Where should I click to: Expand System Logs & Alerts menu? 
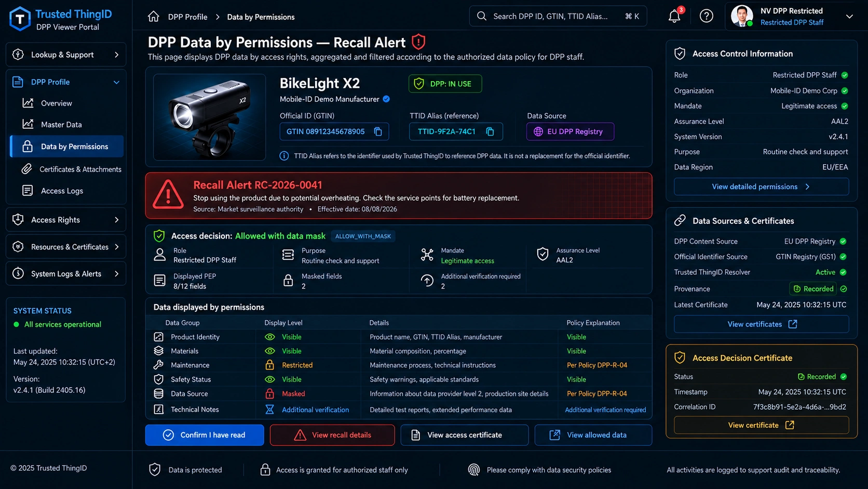[66, 274]
